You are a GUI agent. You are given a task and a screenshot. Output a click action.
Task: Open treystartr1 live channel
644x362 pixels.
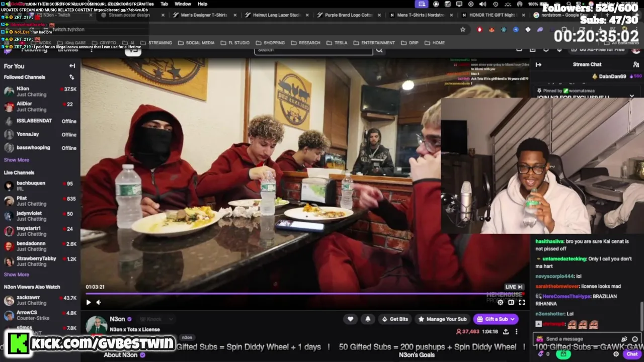40,231
